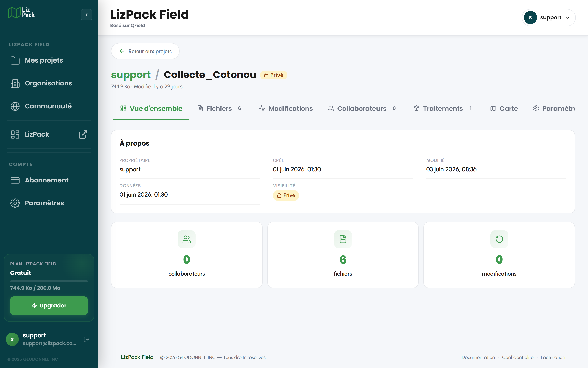Click the support@lizpack.co... email text

pos(49,343)
